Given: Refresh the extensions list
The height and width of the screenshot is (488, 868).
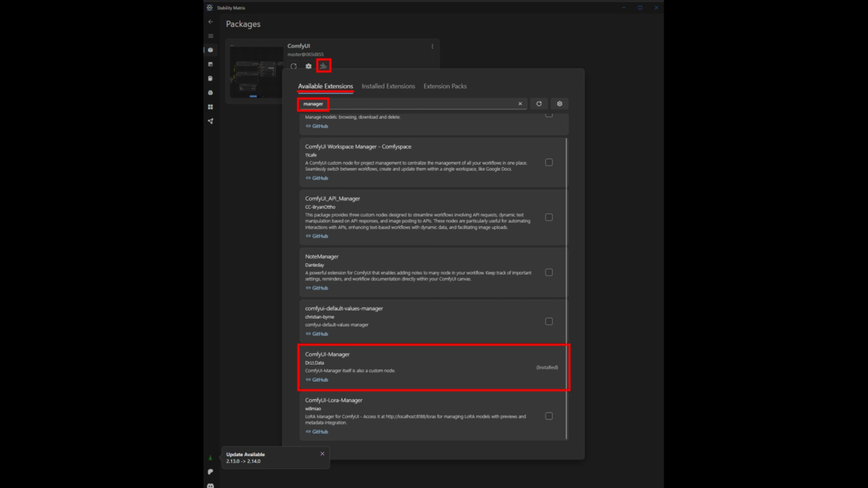Looking at the screenshot, I should (x=539, y=104).
